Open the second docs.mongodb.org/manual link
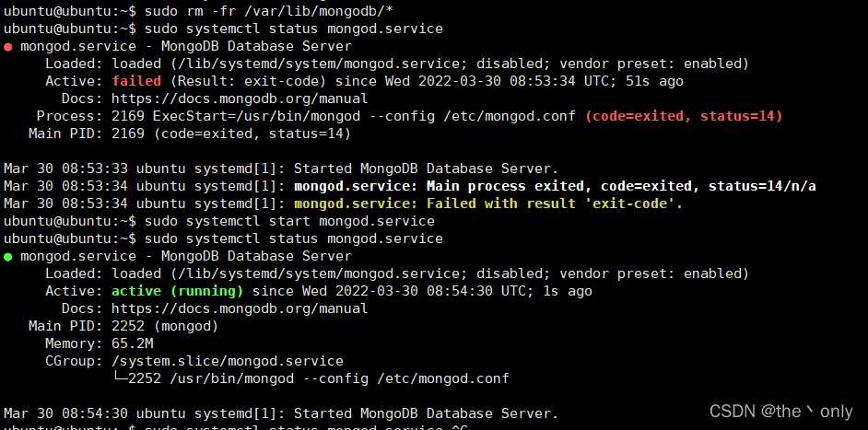The height and width of the screenshot is (430, 868). (x=240, y=308)
